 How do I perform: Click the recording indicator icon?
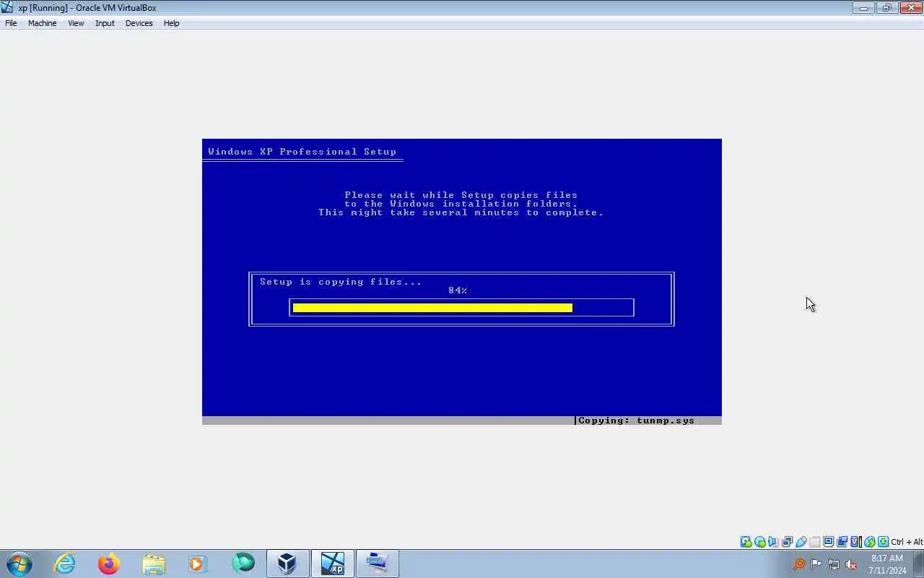pyautogui.click(x=842, y=542)
